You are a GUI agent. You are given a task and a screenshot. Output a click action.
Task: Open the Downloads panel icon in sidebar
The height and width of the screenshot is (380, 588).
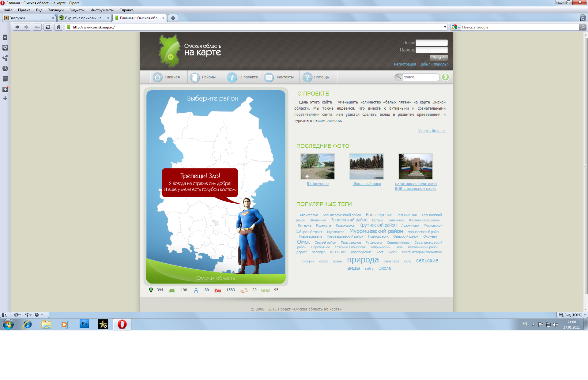tap(5, 89)
